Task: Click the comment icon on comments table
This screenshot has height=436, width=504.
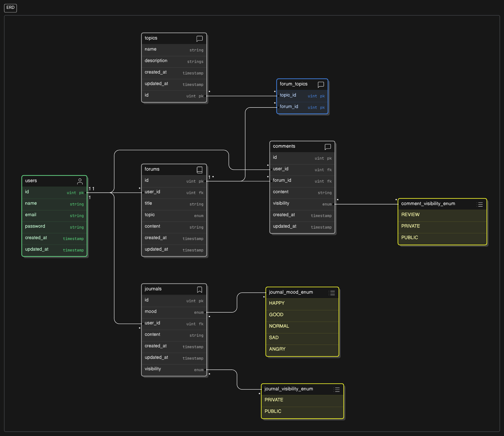Action: click(328, 147)
